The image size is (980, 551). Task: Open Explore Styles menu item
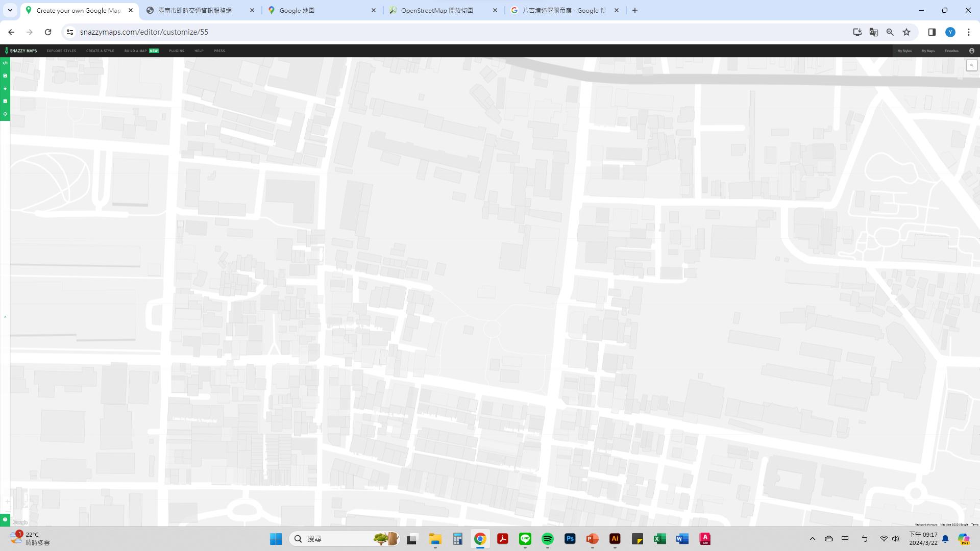[x=61, y=51]
